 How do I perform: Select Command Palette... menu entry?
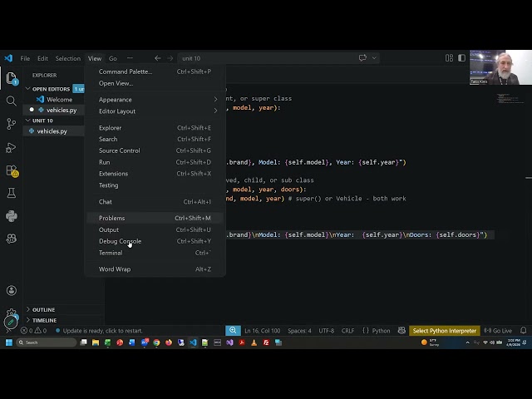[x=155, y=71]
